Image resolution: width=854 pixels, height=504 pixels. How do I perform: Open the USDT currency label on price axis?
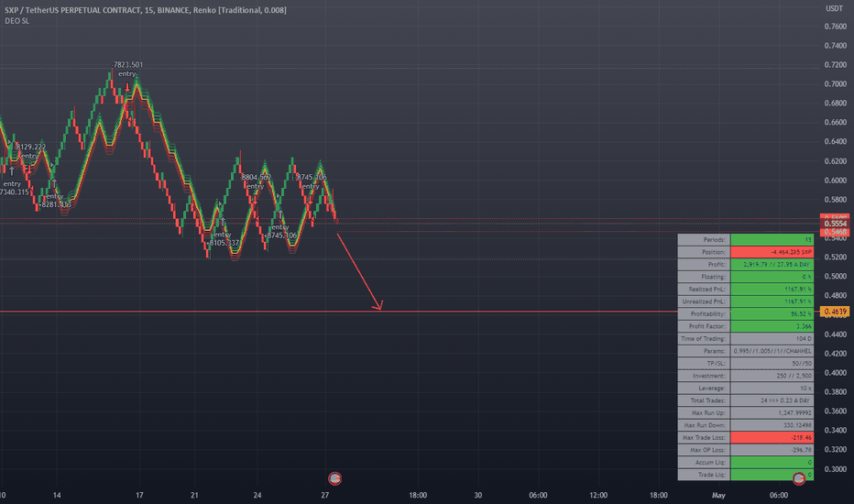(834, 8)
